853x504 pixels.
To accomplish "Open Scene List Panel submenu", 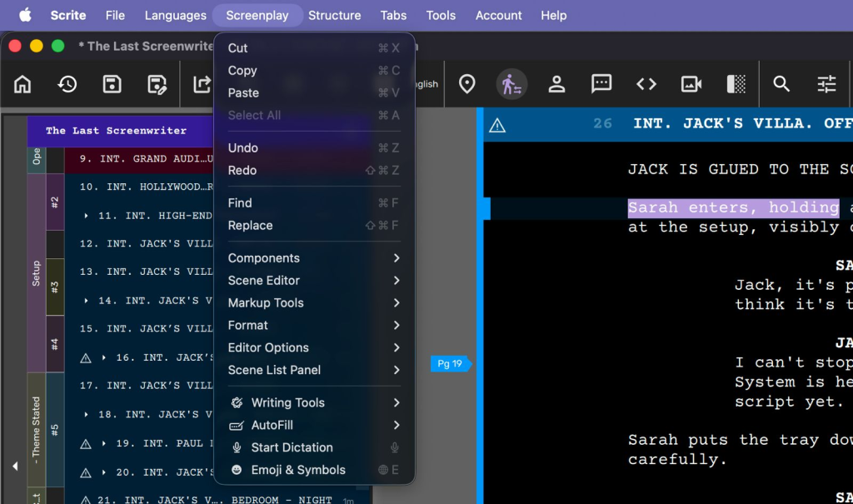I will 314,370.
